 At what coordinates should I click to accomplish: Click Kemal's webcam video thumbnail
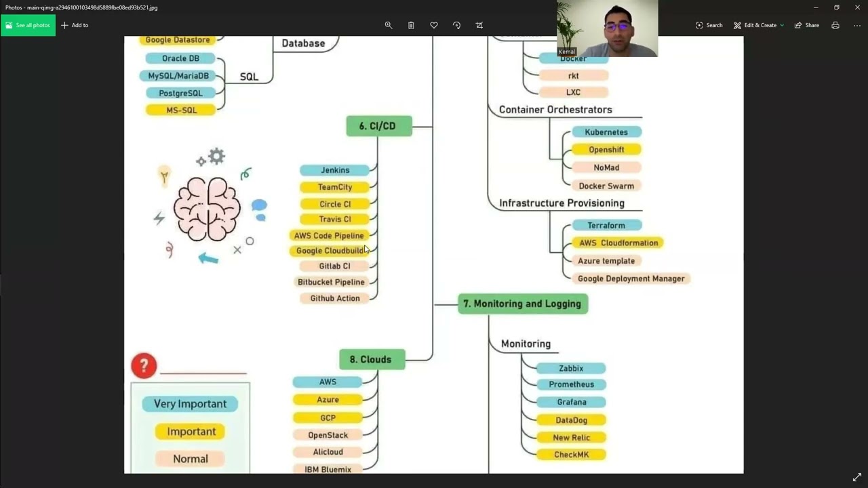pyautogui.click(x=607, y=28)
